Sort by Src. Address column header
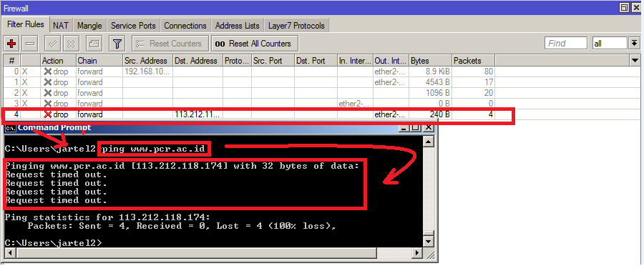 pos(148,61)
